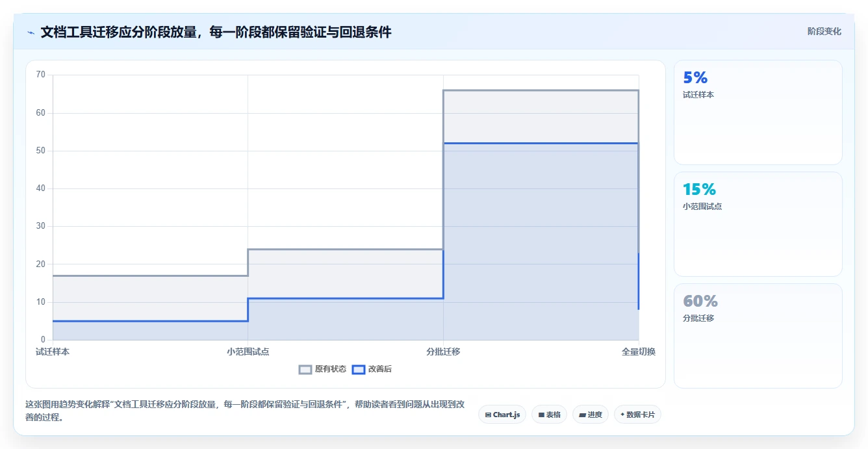Click the 15% value in second card

tap(699, 190)
